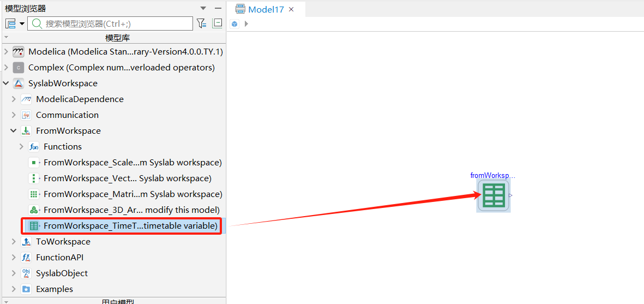Click the collapse-all icon in model browser
The height and width of the screenshot is (304, 644).
click(217, 23)
